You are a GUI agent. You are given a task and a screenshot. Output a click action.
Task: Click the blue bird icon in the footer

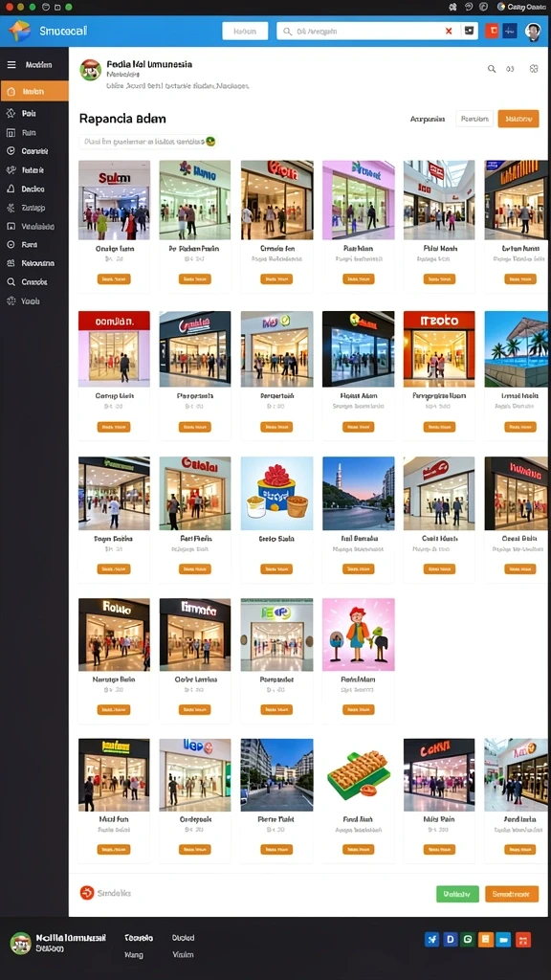coord(431,940)
